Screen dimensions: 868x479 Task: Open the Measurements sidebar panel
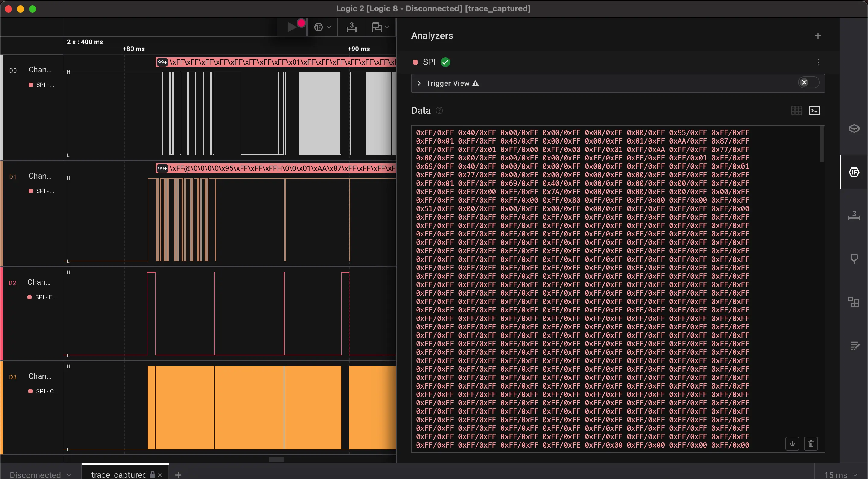pyautogui.click(x=854, y=216)
